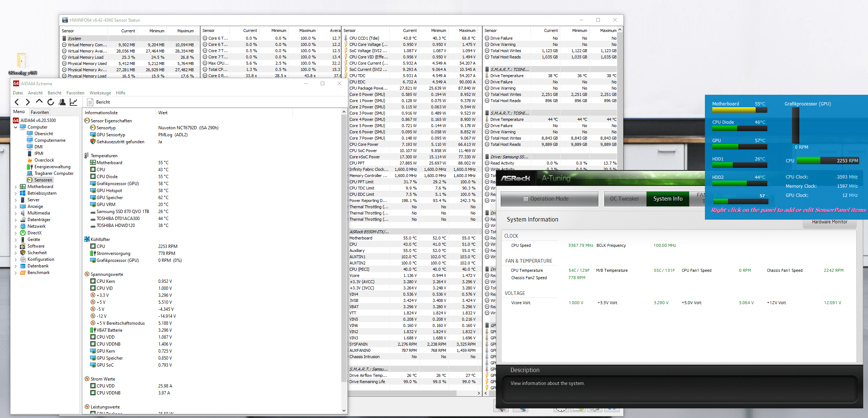
Task: Expand the Multimedia tree node
Action: [x=16, y=213]
